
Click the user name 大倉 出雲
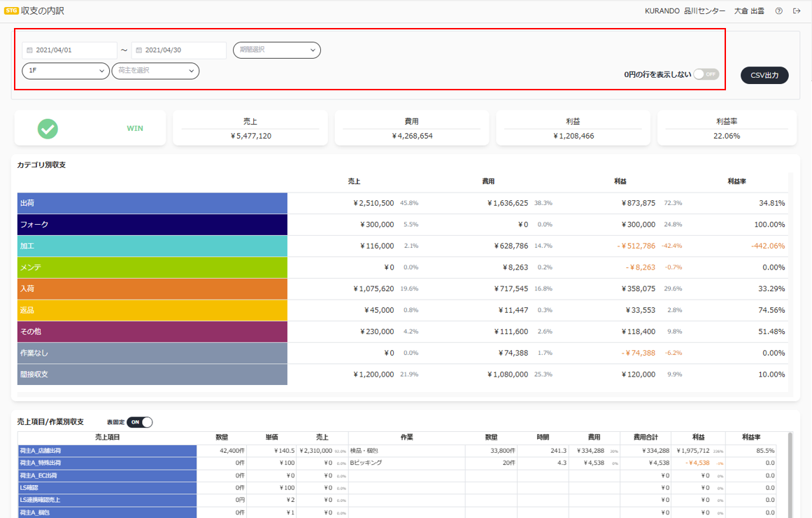point(749,11)
